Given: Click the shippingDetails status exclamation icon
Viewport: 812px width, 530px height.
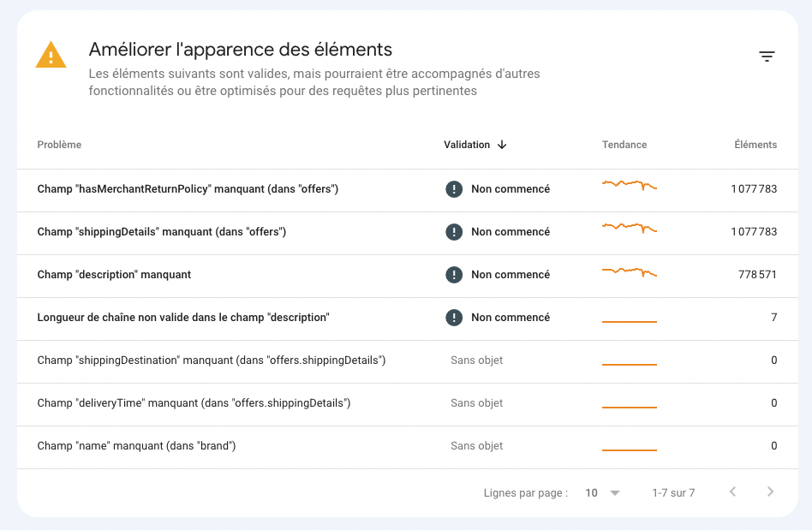Looking at the screenshot, I should pyautogui.click(x=454, y=232).
